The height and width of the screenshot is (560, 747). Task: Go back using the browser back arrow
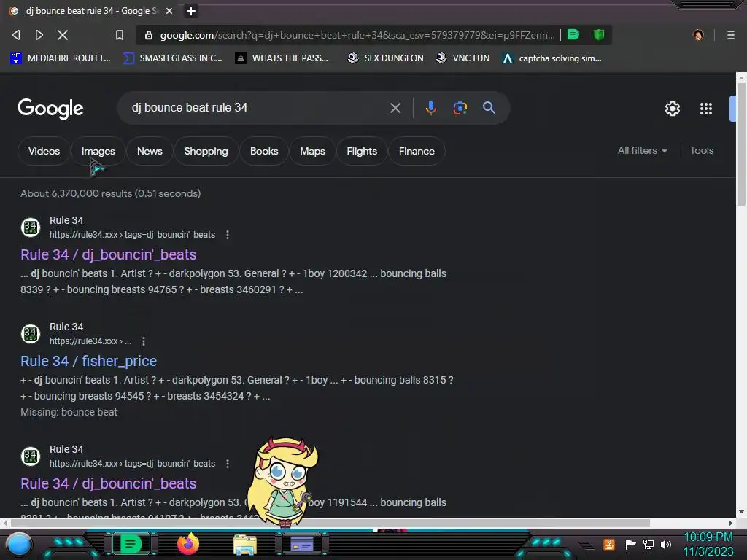pyautogui.click(x=16, y=35)
